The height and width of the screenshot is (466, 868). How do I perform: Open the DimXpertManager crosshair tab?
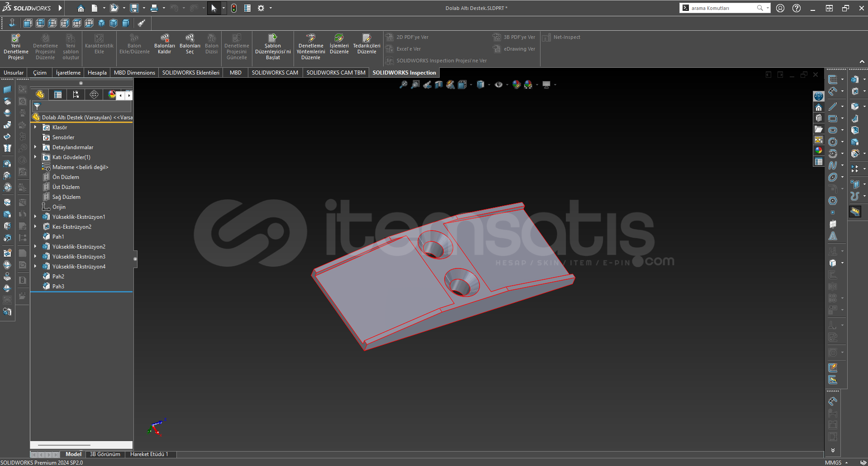point(94,94)
